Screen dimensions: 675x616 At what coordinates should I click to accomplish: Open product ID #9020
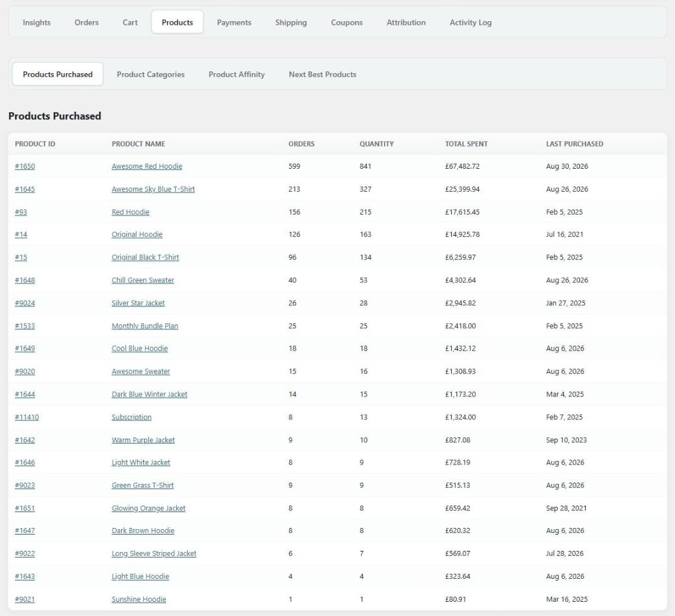25,371
